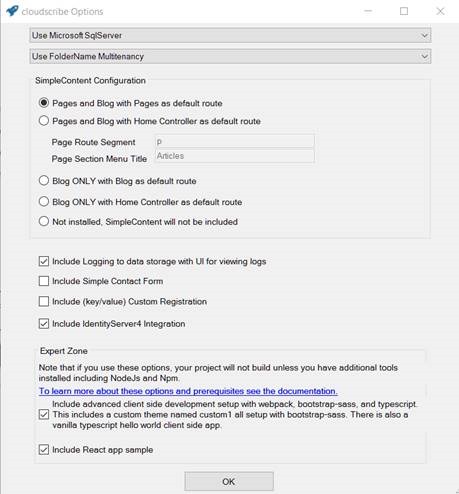
Task: Enable Include Simple Contact Form checkbox
Action: [44, 281]
